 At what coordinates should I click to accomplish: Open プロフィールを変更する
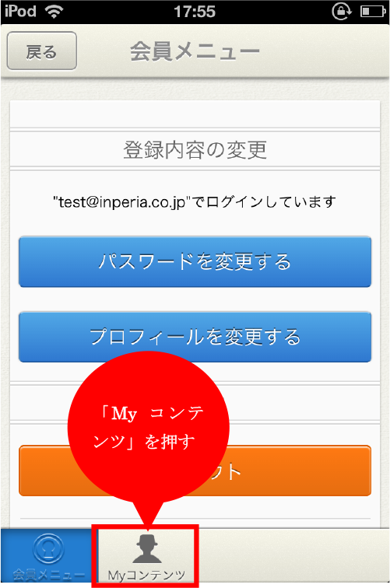pos(195,337)
